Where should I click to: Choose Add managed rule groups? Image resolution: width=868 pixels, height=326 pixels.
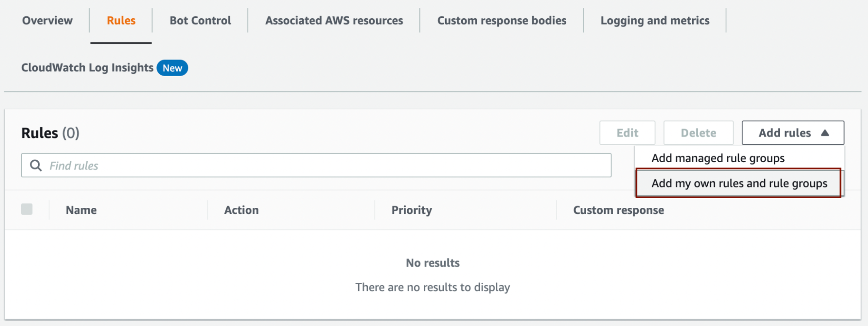[739, 158]
